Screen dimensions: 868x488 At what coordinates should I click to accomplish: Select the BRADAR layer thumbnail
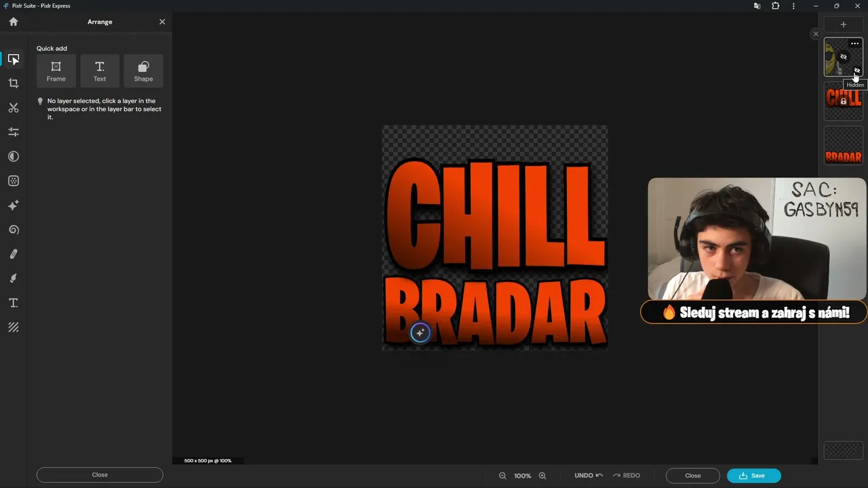pyautogui.click(x=844, y=146)
